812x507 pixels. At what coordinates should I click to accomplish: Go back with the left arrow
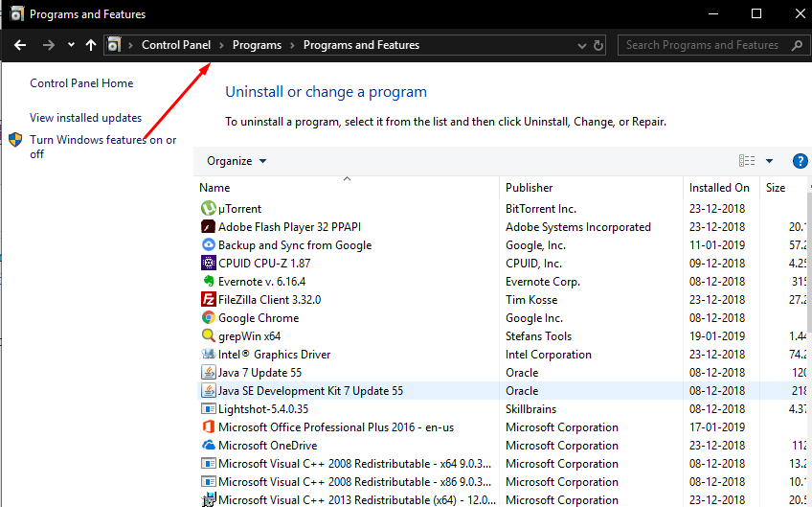20,45
